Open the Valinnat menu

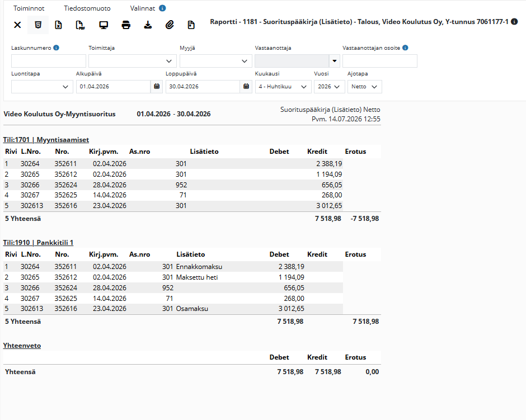coord(143,8)
